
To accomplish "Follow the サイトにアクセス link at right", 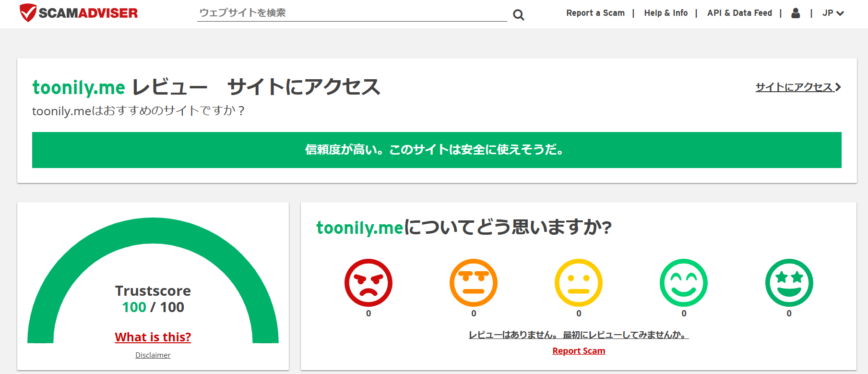I will click(798, 87).
